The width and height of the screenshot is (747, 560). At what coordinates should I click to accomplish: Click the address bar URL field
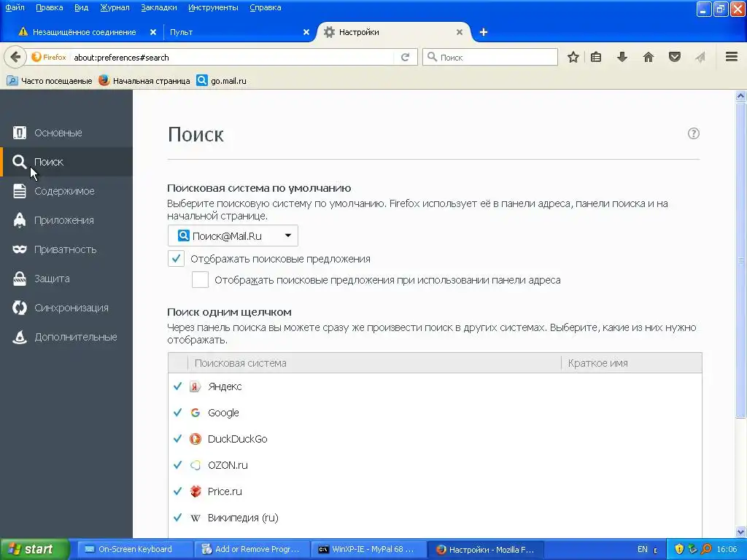(233, 57)
